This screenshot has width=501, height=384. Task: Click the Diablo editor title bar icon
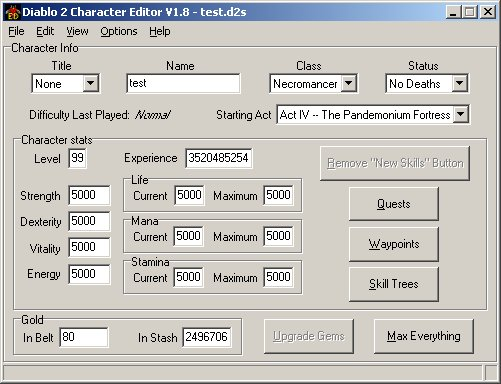13,12
